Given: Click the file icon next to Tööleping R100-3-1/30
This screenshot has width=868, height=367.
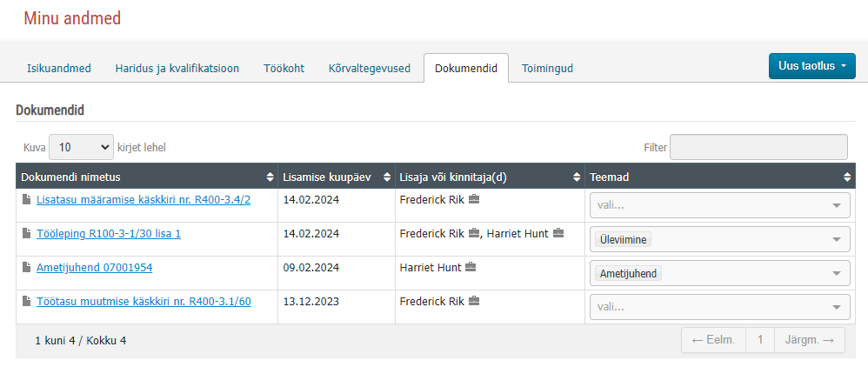Looking at the screenshot, I should pos(26,234).
